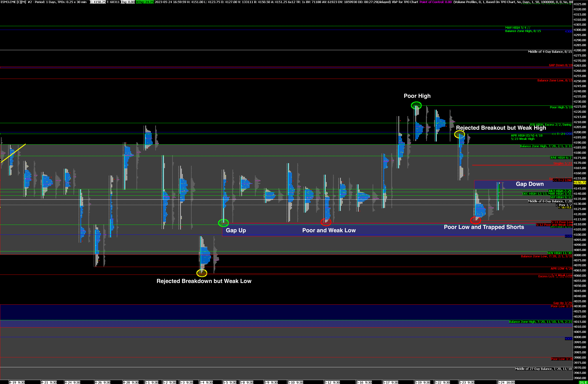The width and height of the screenshot is (588, 384).
Task: Click the 4300.00 price scale value
Action: coord(580,30)
